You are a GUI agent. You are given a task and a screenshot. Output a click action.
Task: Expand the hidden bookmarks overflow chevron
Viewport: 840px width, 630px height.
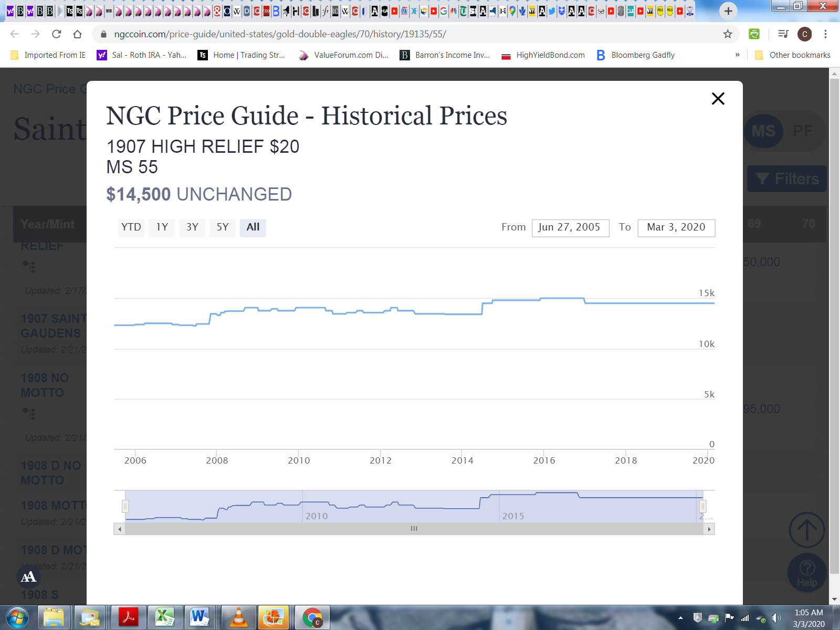(x=737, y=55)
